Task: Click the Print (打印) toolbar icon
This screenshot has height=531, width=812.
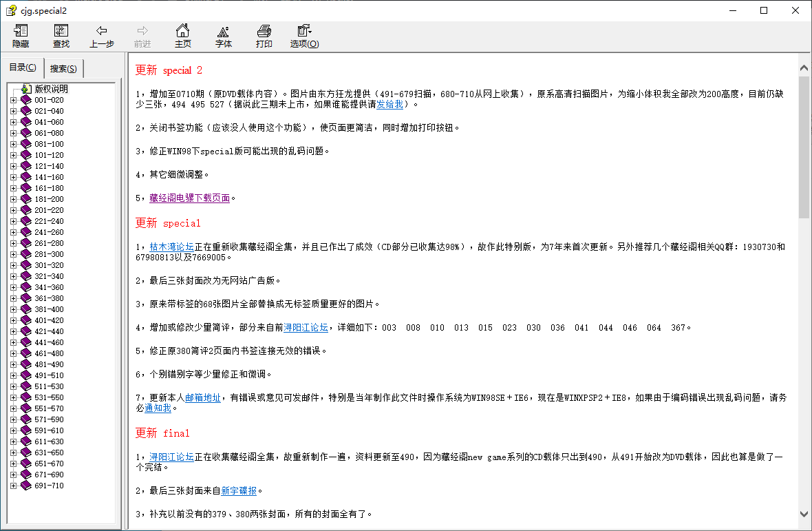Action: click(x=264, y=36)
